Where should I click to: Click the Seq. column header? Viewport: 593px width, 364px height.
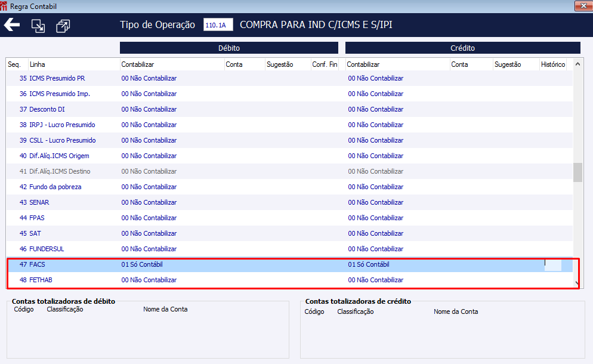click(x=14, y=64)
